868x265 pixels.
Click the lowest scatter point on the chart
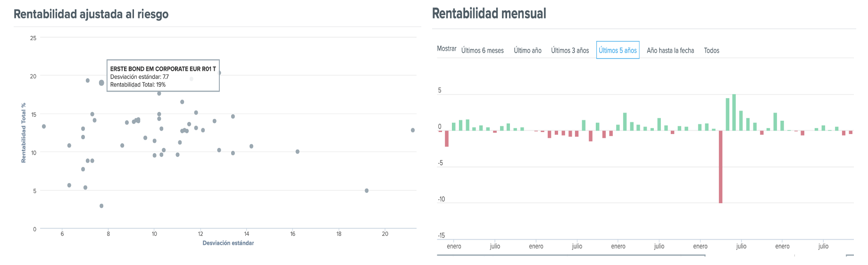click(101, 206)
